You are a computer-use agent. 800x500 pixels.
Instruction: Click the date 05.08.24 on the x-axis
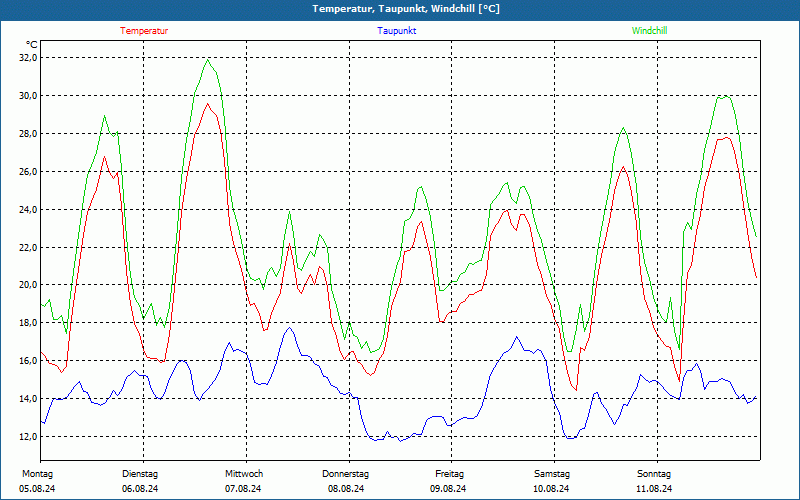click(38, 489)
